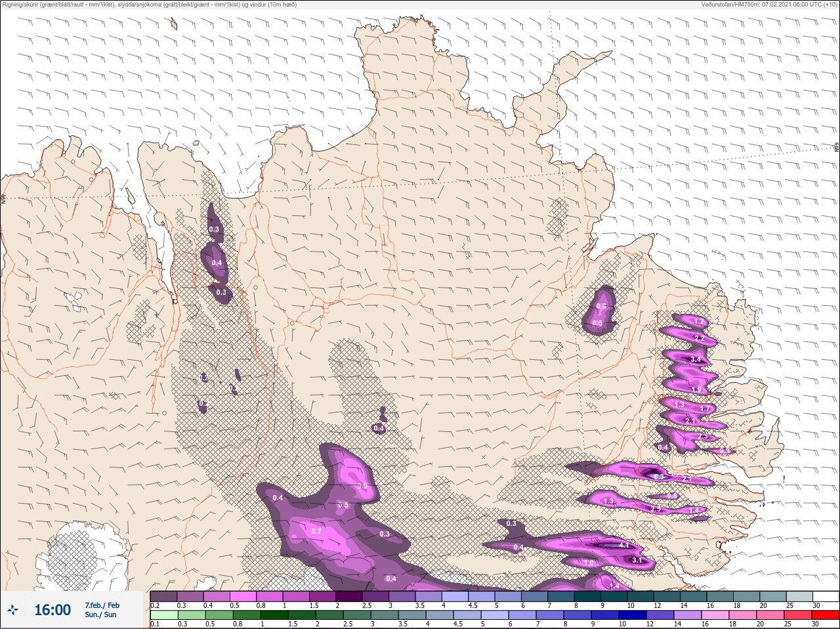Viewport: 840px width, 629px height.
Task: Pick the white swatch above upper legend's 30
Action: point(827,596)
